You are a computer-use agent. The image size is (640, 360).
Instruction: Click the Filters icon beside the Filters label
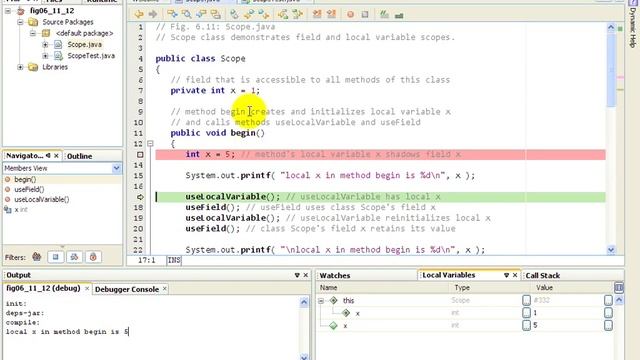37,257
